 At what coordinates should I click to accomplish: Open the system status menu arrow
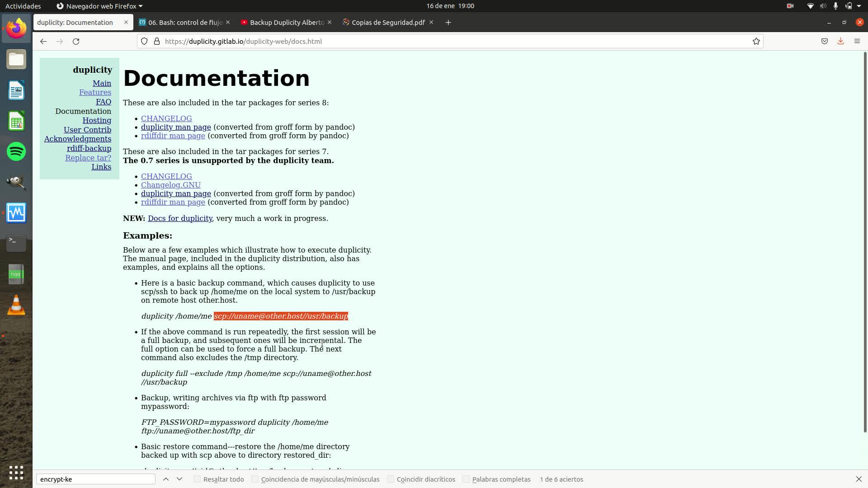coord(859,6)
